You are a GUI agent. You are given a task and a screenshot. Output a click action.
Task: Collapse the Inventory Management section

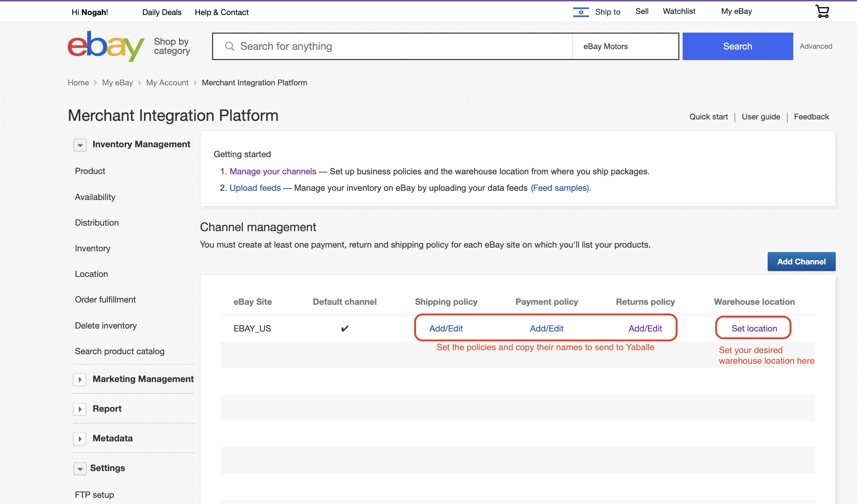[x=80, y=145]
